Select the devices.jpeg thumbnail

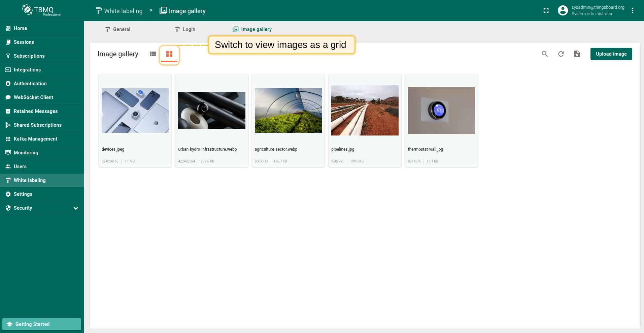coord(135,111)
